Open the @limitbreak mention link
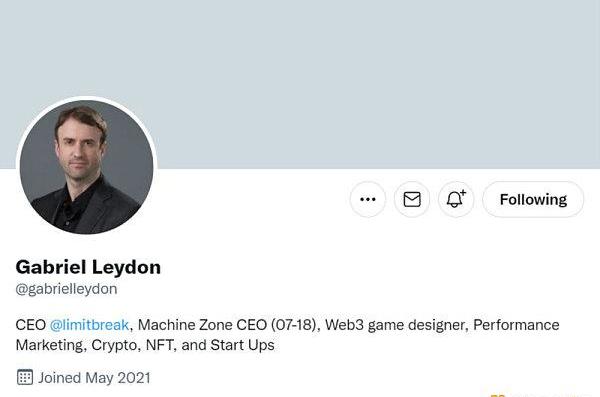The width and height of the screenshot is (600, 397). point(89,325)
